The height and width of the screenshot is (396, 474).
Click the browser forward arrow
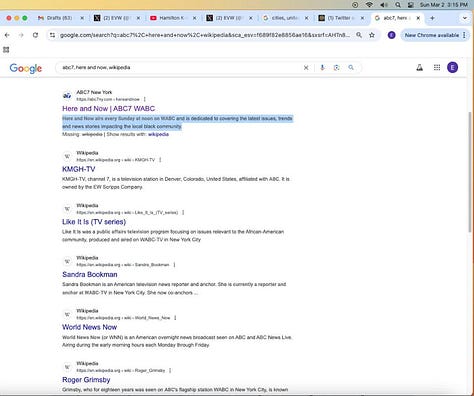(21, 35)
